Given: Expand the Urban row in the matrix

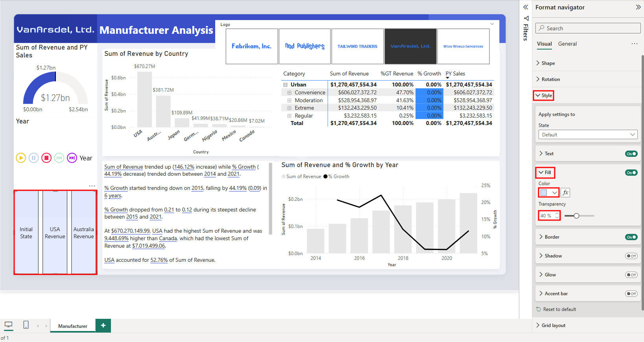Looking at the screenshot, I should tap(285, 85).
